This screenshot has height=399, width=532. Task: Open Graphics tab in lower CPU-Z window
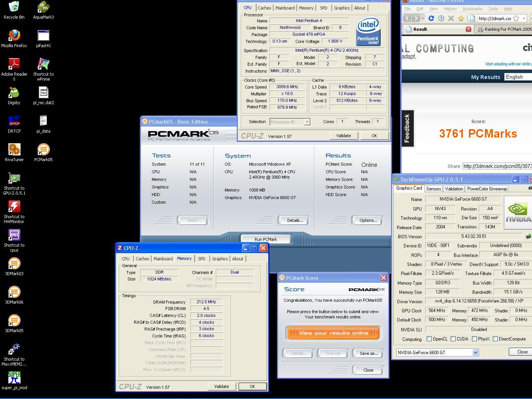220,259
